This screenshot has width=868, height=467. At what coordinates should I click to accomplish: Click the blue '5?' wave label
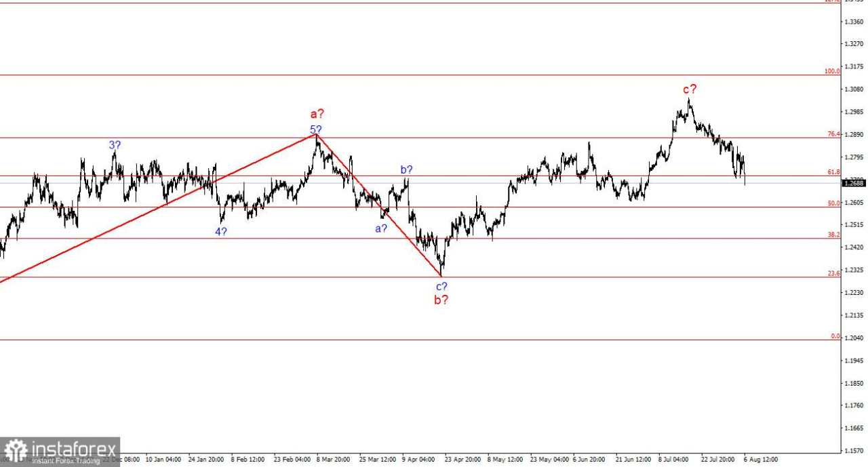(x=316, y=129)
